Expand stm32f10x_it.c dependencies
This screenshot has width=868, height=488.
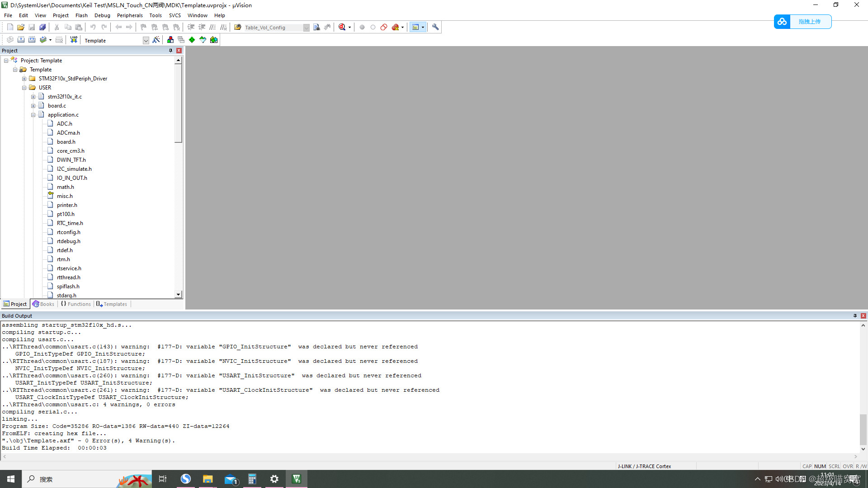(33, 97)
